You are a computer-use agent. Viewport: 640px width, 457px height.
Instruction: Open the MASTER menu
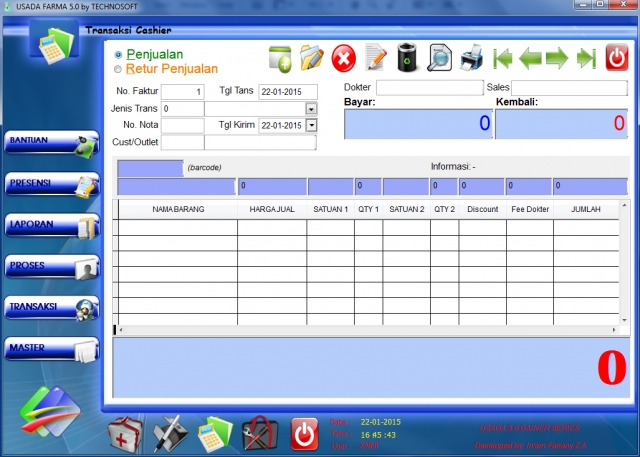click(52, 349)
